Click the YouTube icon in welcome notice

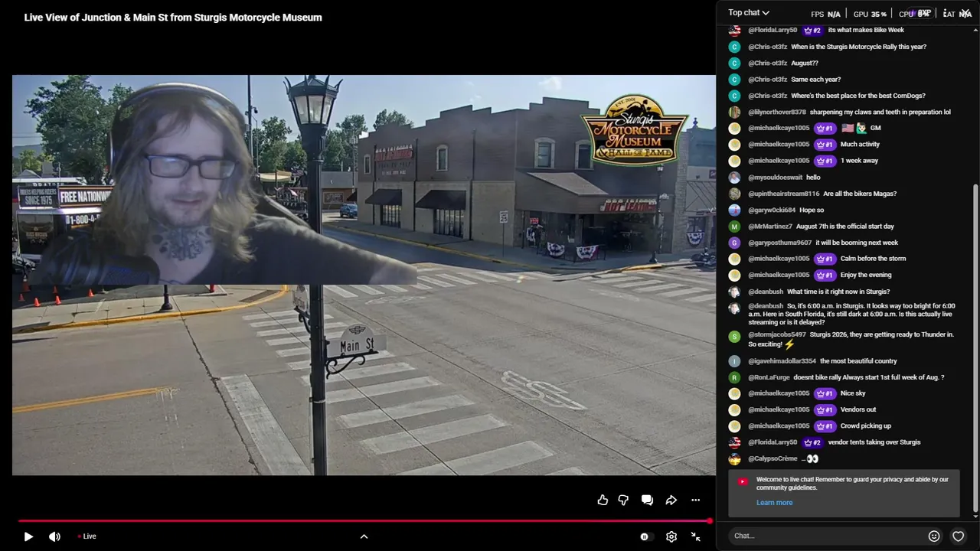click(742, 481)
